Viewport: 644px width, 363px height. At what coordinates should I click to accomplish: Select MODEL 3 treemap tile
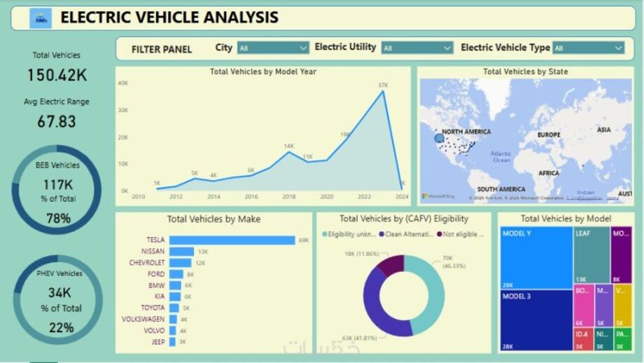536,320
